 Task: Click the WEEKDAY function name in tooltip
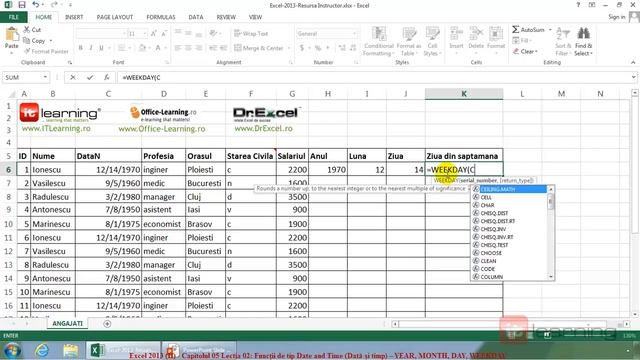446,180
